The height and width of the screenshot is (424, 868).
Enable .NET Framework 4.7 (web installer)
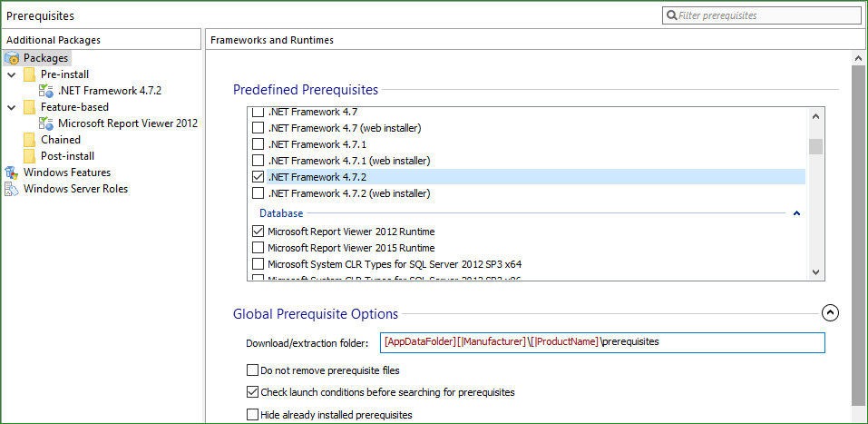click(258, 128)
